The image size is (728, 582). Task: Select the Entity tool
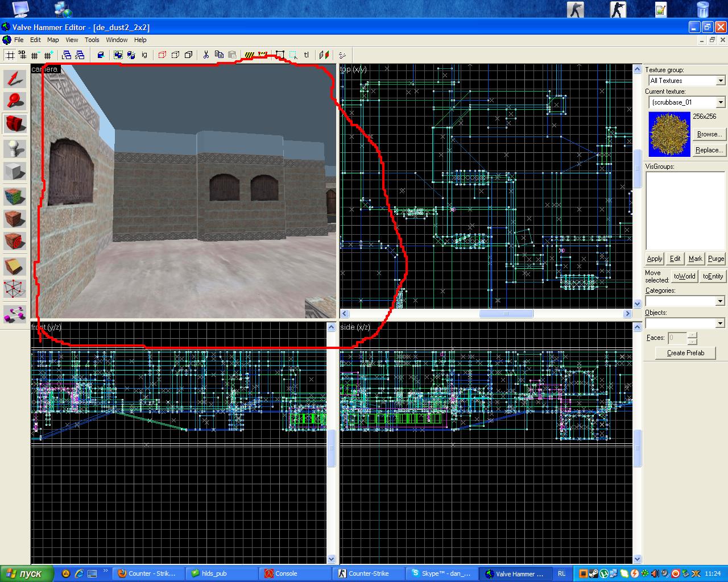[15, 148]
